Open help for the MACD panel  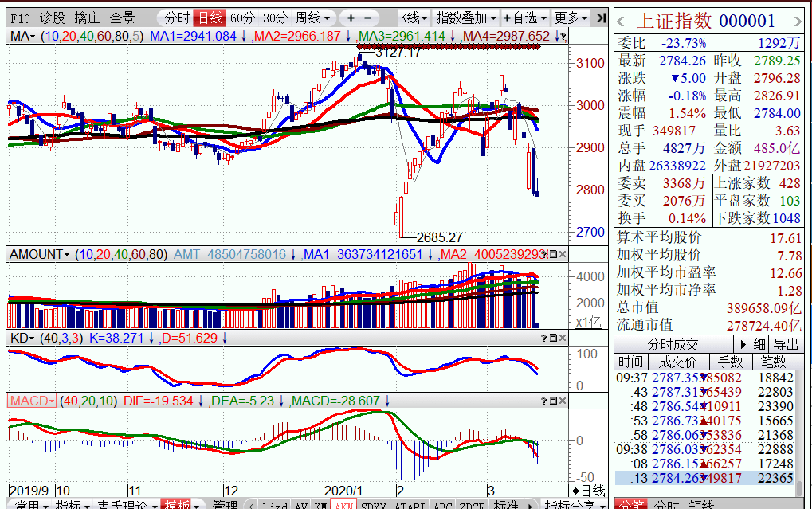tap(544, 401)
